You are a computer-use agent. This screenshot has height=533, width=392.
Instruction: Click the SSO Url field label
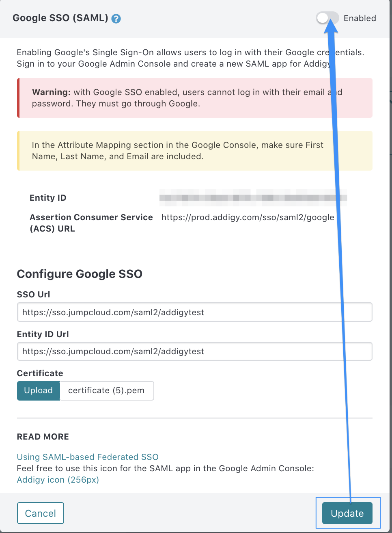[34, 295]
